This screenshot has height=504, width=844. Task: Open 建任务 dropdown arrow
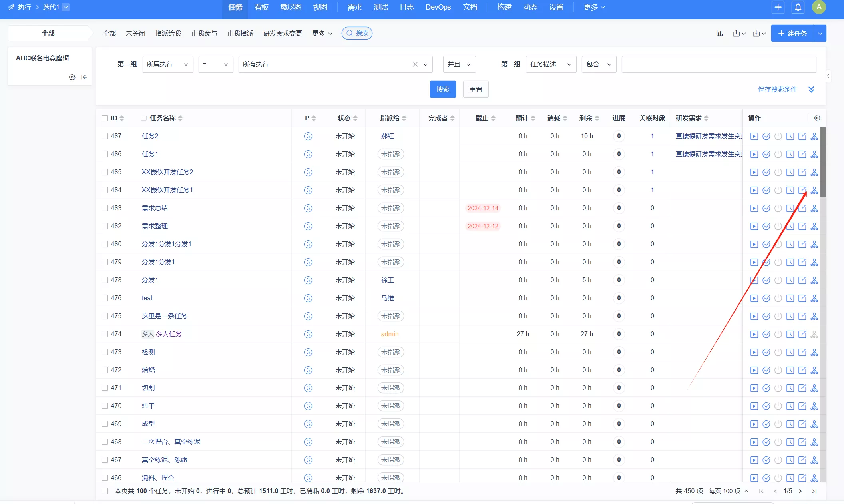coord(820,34)
